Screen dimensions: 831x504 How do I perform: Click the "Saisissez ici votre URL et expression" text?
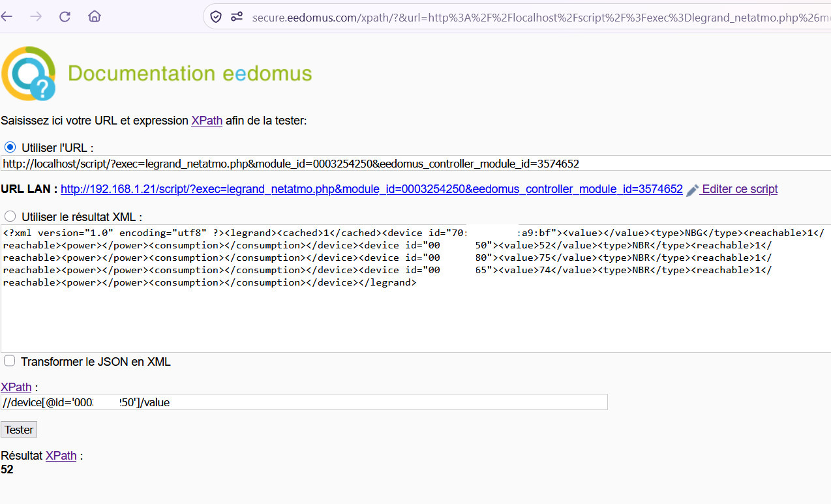pyautogui.click(x=95, y=121)
